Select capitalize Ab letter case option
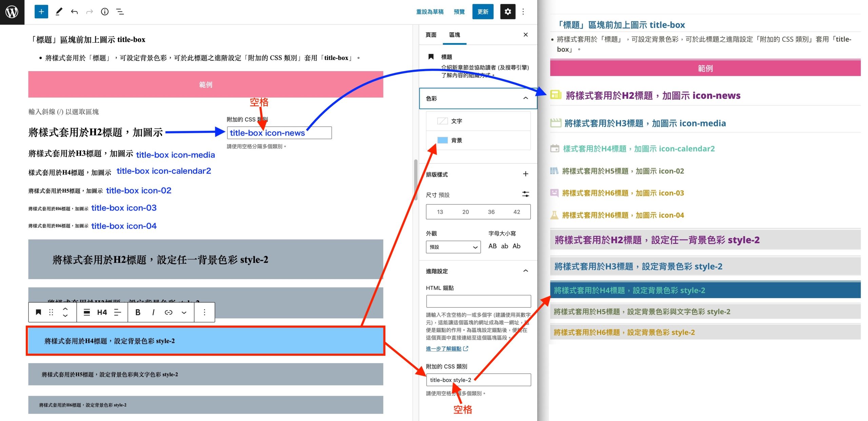The width and height of the screenshot is (868, 421). [516, 246]
